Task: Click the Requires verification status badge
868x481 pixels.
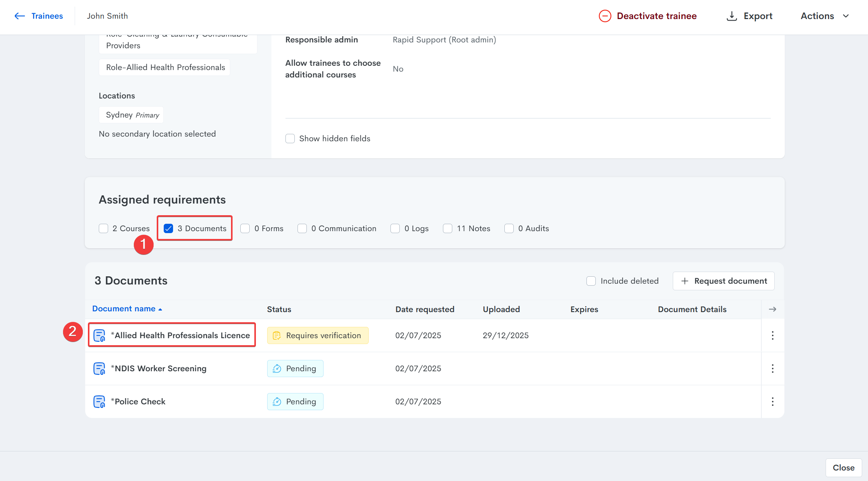Action: point(317,335)
